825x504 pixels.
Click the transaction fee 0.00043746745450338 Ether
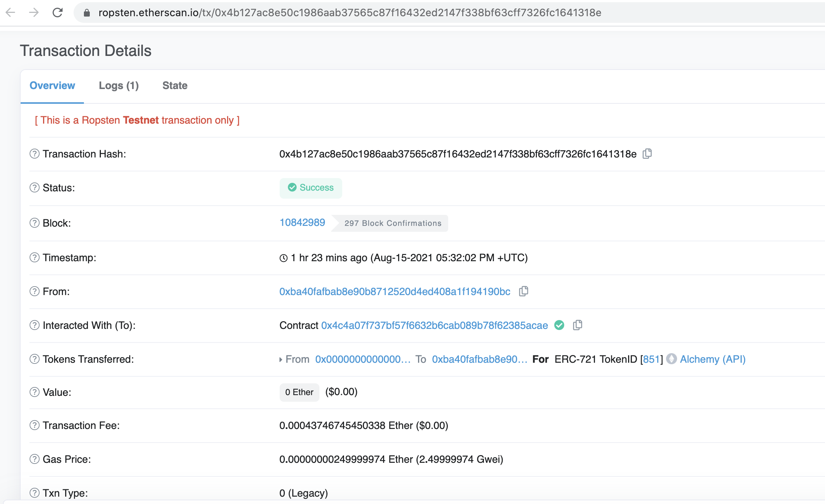pyautogui.click(x=346, y=425)
